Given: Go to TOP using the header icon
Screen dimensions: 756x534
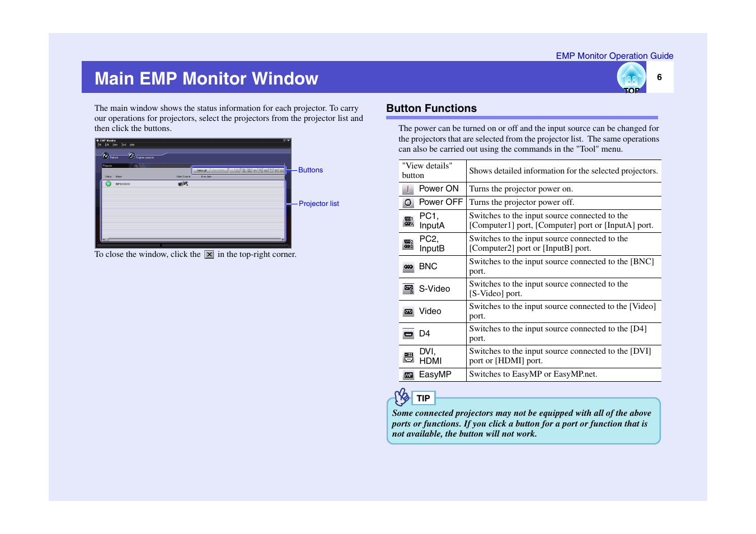Looking at the screenshot, I should [x=631, y=77].
